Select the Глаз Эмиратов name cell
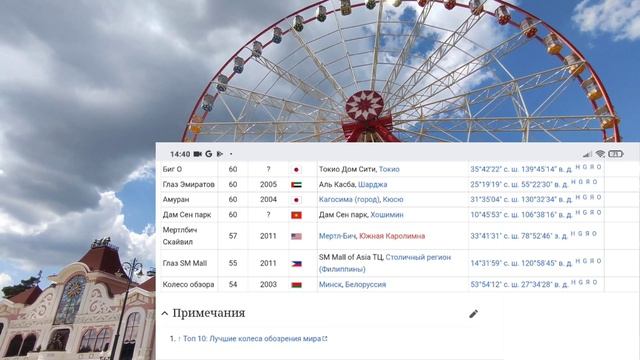 [x=189, y=184]
